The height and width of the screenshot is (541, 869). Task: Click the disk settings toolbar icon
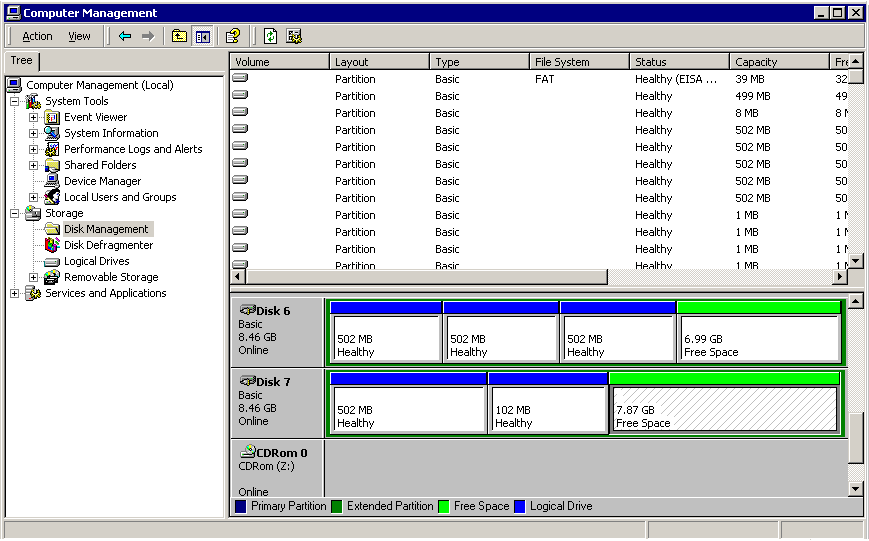[294, 36]
